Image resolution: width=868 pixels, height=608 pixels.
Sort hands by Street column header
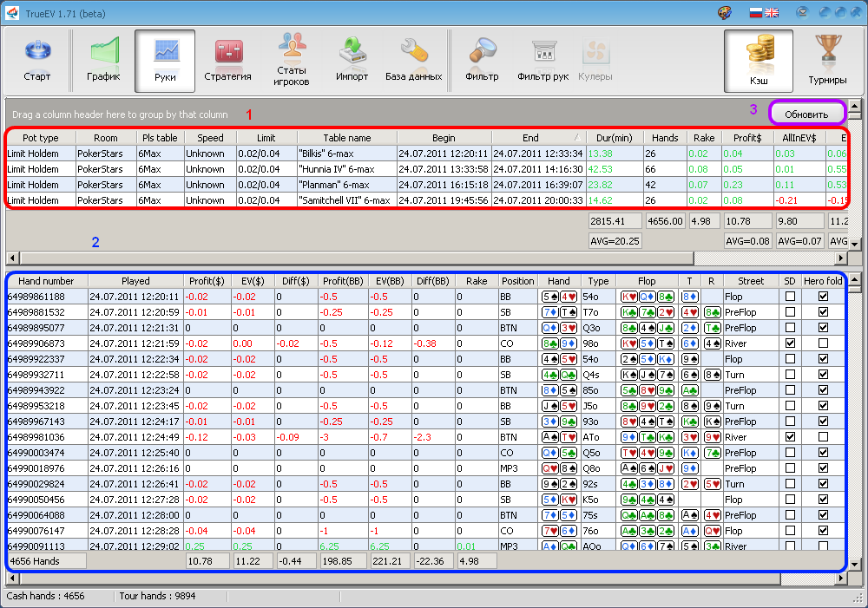pos(751,281)
